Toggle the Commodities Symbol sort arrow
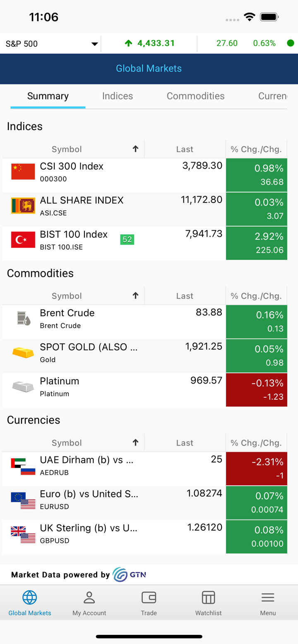 [x=135, y=296]
